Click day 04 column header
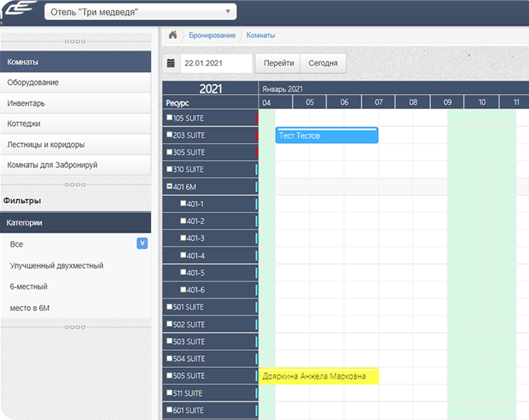The height and width of the screenshot is (420, 529). point(275,102)
